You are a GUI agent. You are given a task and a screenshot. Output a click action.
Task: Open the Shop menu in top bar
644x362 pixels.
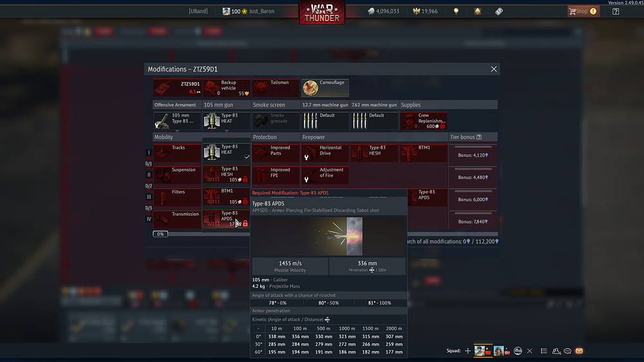582,11
